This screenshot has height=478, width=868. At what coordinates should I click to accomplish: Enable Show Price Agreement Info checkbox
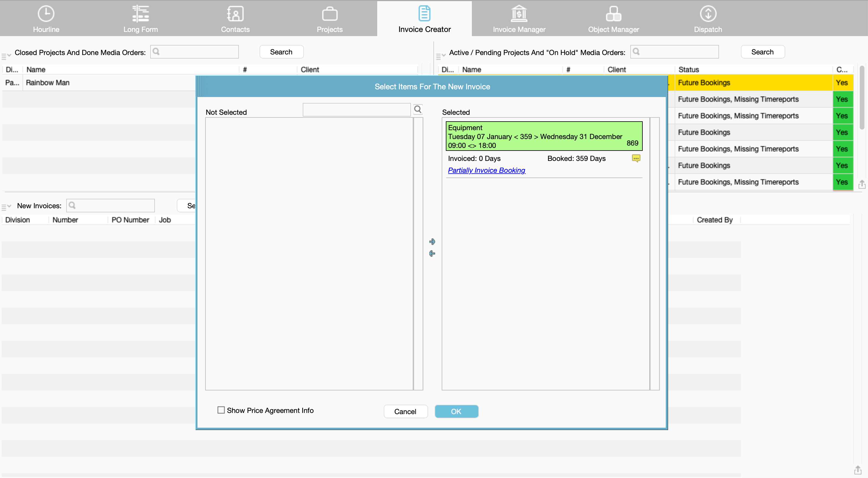pyautogui.click(x=221, y=410)
